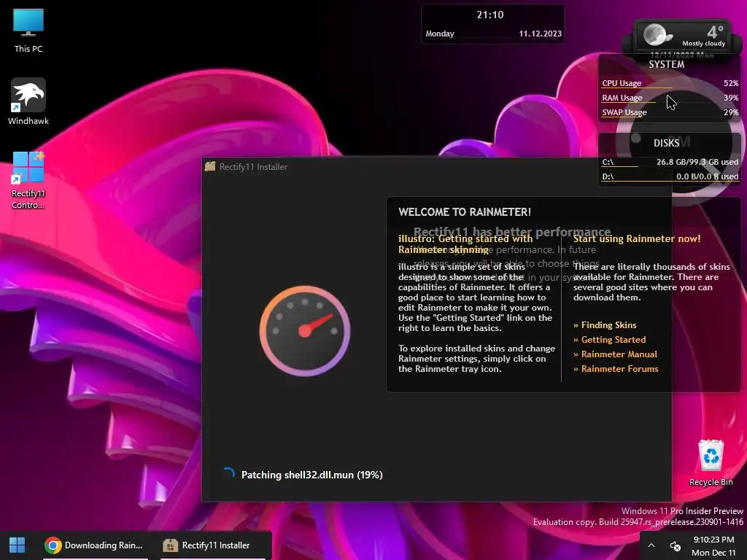The height and width of the screenshot is (560, 747).
Task: Click the 21:10 time in clock widget
Action: click(490, 15)
